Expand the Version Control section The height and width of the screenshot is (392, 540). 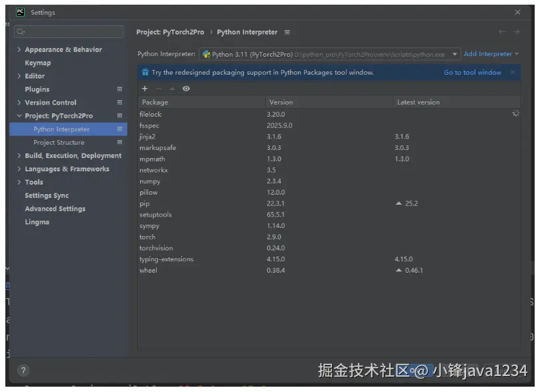pos(19,102)
